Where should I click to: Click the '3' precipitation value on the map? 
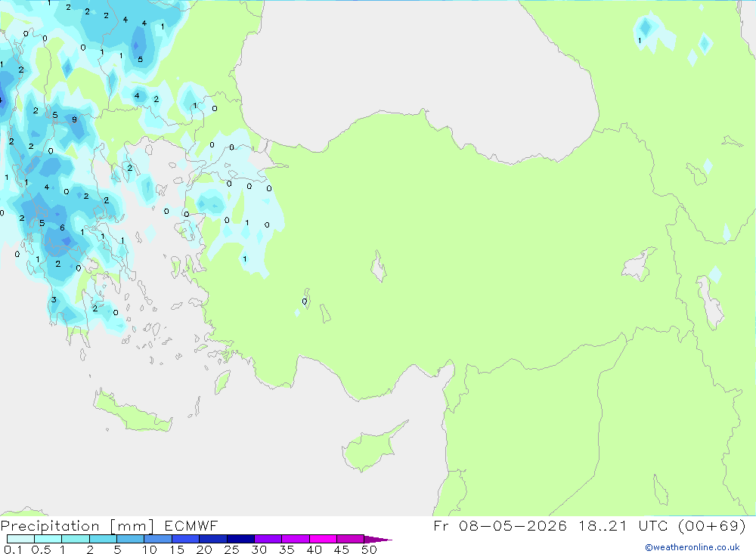[54, 300]
